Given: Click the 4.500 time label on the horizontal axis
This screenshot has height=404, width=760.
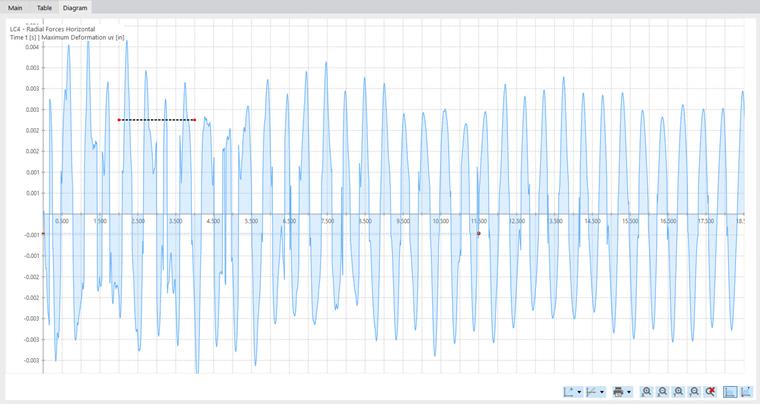Looking at the screenshot, I should (213, 221).
